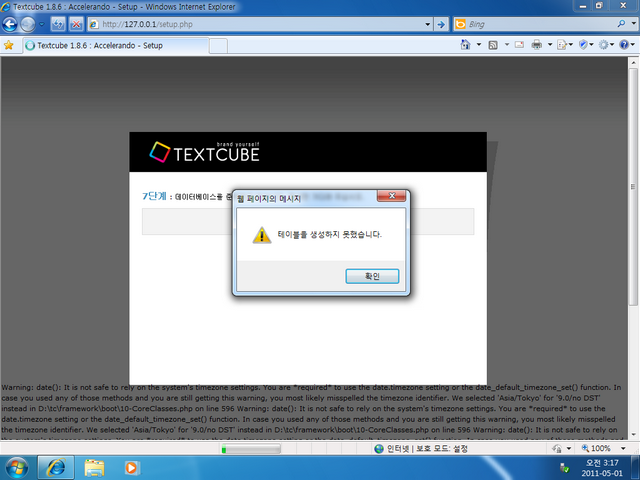Open the 100% zoom level control

(596, 449)
